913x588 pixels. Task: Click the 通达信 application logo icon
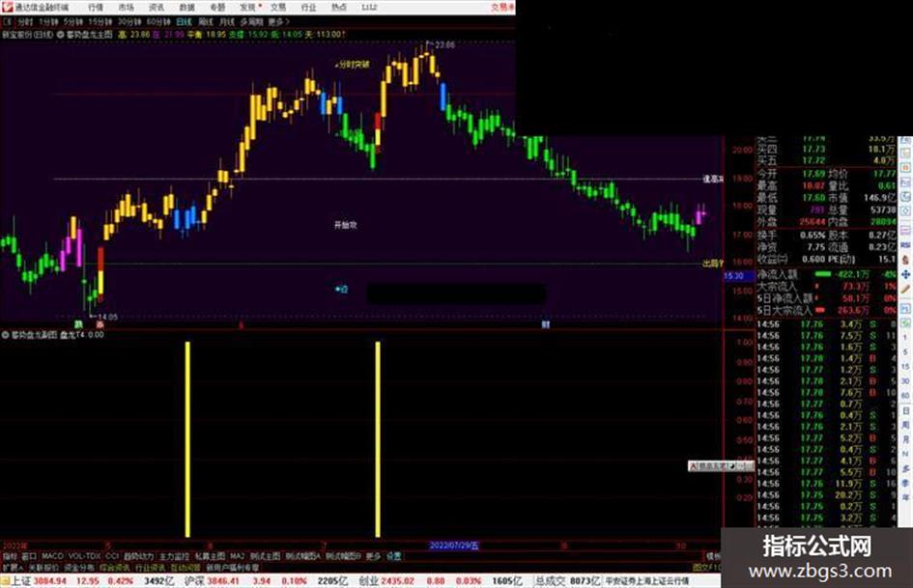point(7,7)
